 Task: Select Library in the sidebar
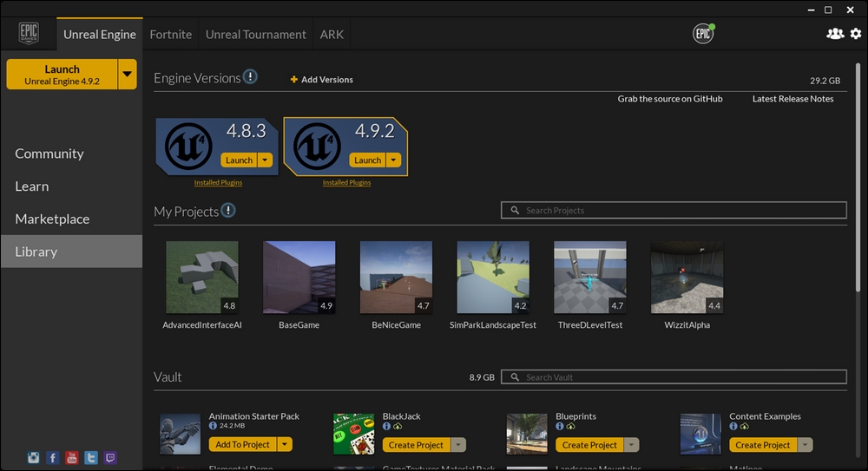pyautogui.click(x=71, y=252)
